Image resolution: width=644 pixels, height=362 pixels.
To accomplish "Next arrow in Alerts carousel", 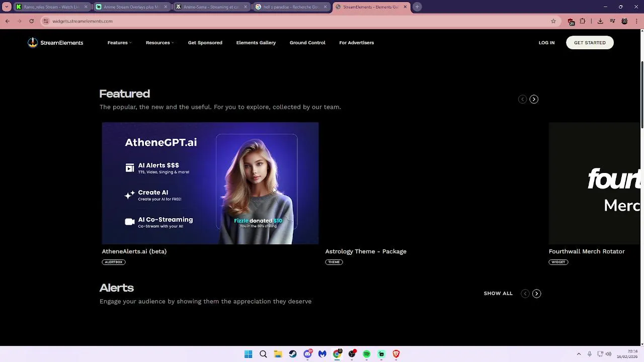I will 536,294.
